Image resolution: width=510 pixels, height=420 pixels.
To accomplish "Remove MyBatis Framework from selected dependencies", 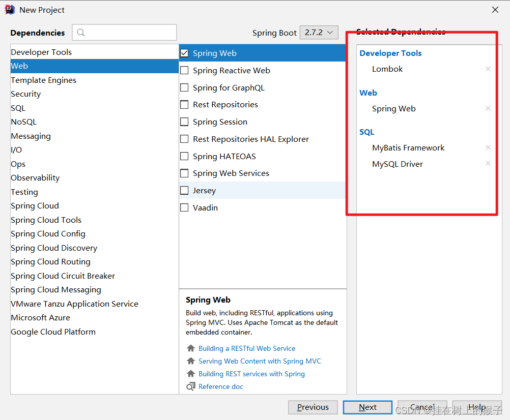I will tap(488, 147).
